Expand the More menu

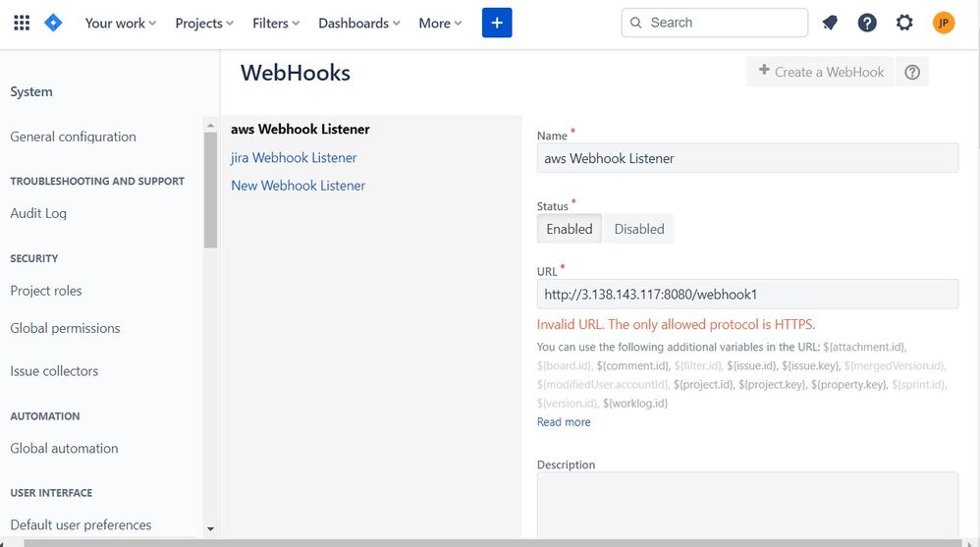441,24
